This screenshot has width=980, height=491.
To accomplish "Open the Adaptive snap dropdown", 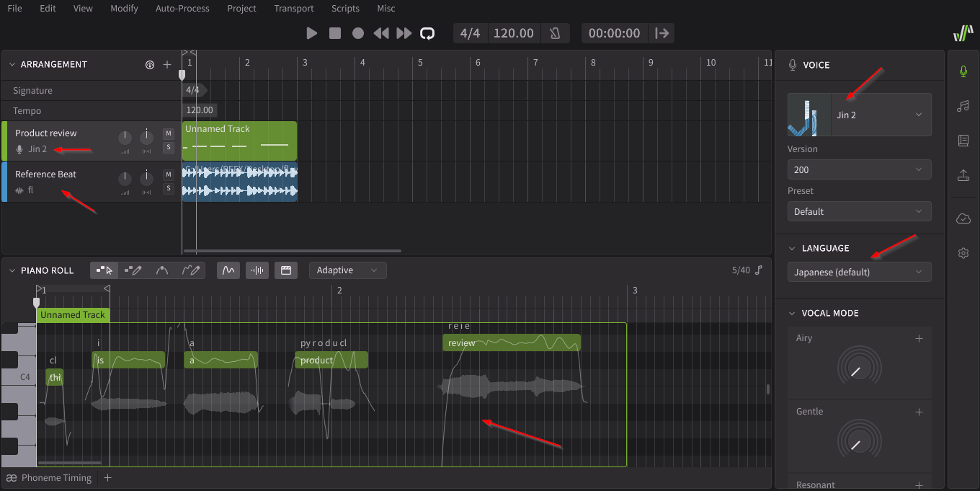I will click(348, 270).
